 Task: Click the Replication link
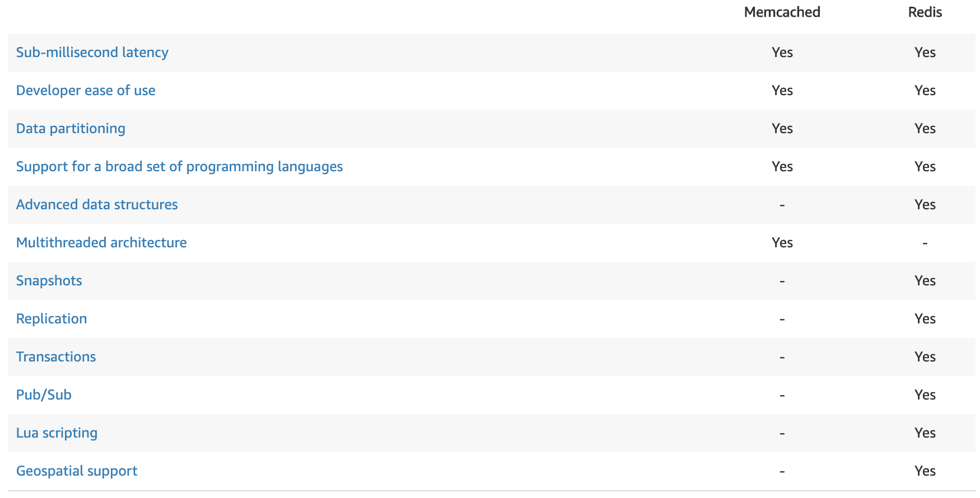52,318
